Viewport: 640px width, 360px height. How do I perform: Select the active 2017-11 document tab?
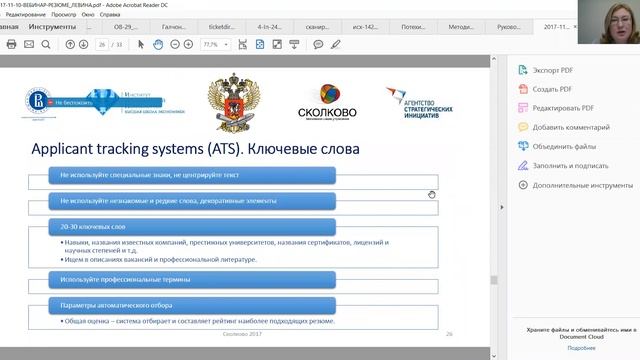point(556,27)
